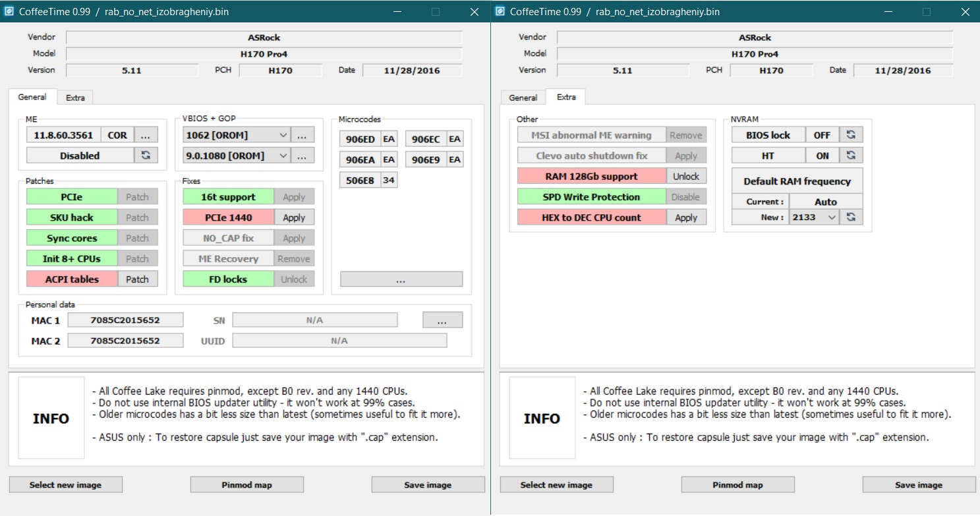Click the Patch button next to Sync cores
The width and height of the screenshot is (980, 516).
point(138,238)
